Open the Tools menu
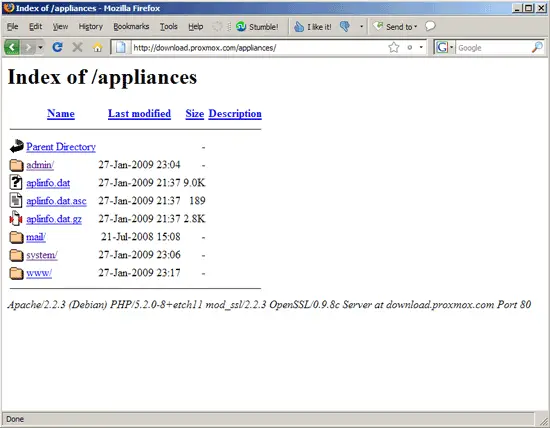Image resolution: width=550 pixels, height=428 pixels. pos(169,27)
